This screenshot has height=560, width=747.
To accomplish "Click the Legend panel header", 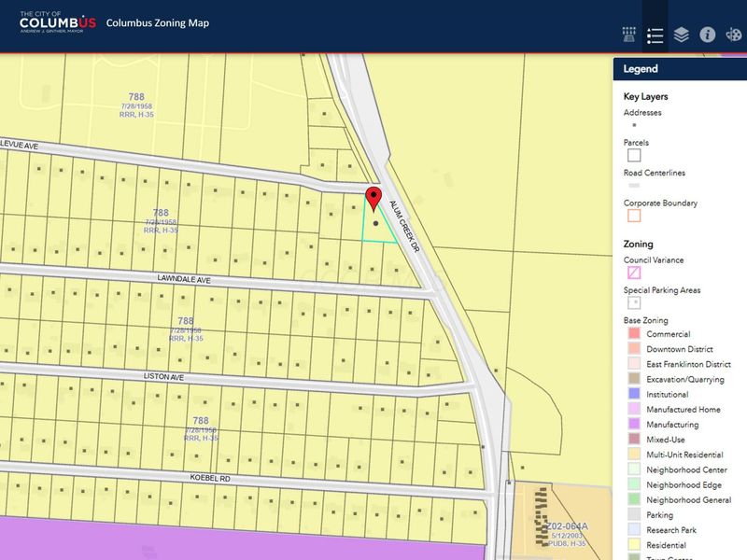I will point(680,69).
